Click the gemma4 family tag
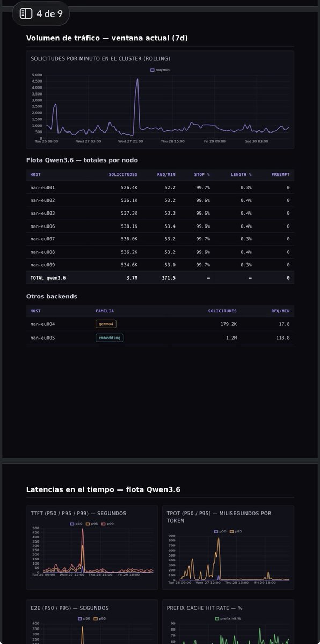Screen dimensions: 320x644 (x=106, y=324)
